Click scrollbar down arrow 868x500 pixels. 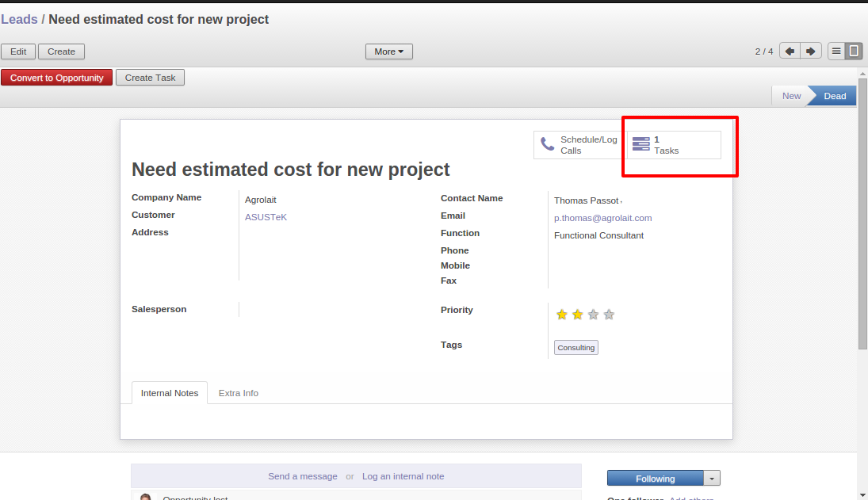click(x=862, y=495)
